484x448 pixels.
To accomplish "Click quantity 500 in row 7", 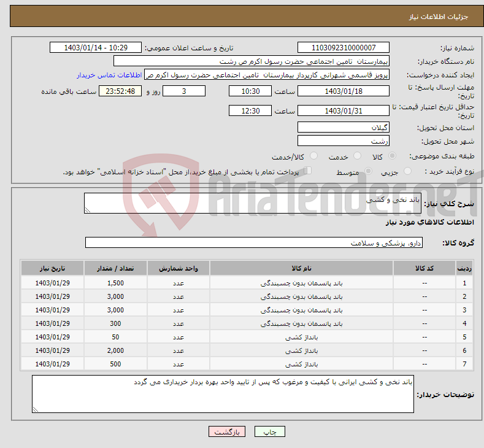I will point(115,365).
